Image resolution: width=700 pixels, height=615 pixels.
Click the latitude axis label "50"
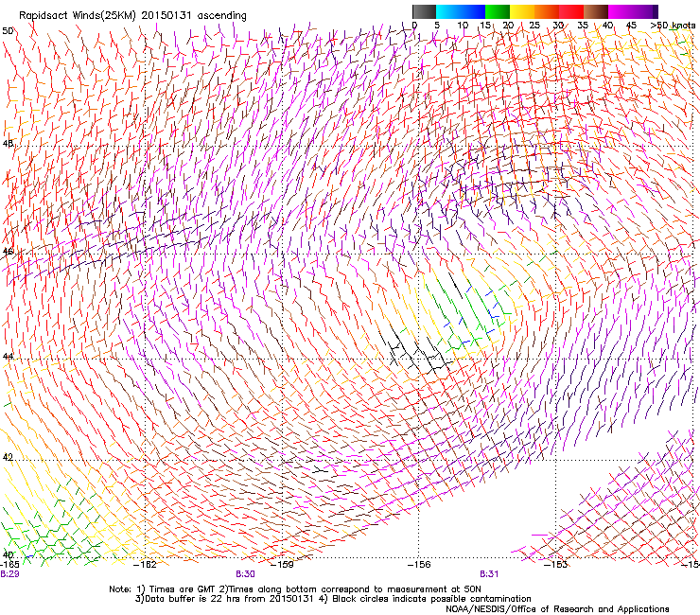[x=8, y=31]
